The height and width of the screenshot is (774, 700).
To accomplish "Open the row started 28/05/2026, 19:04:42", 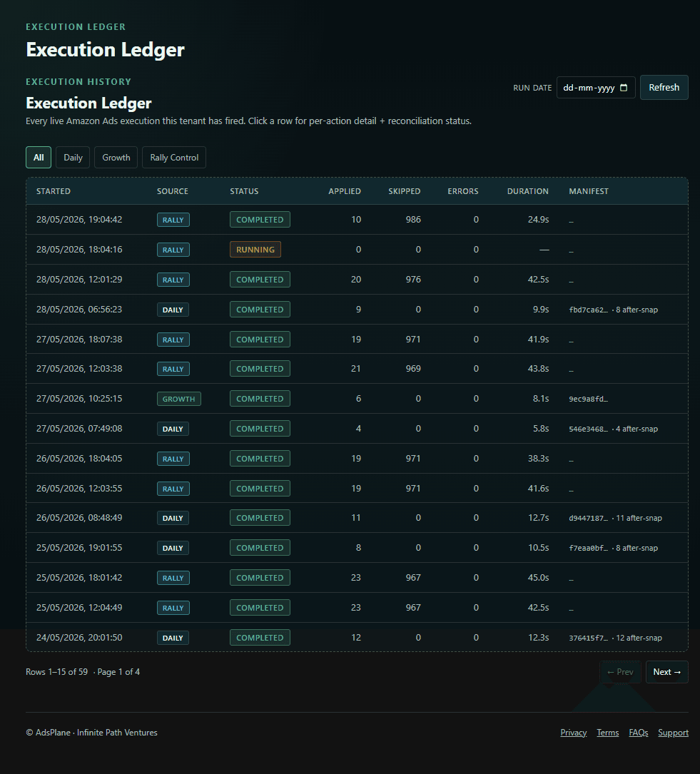I will (357, 220).
